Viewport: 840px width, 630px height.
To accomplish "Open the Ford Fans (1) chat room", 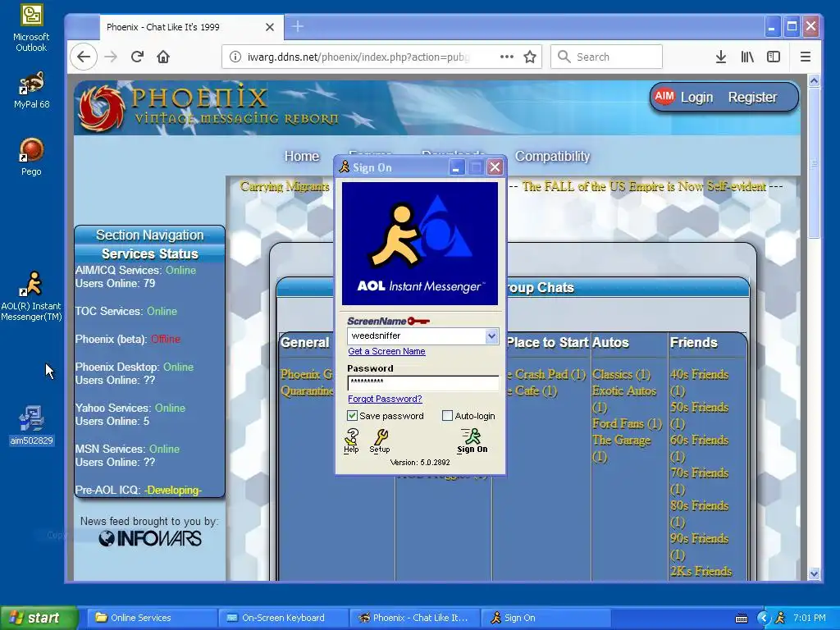I will coord(627,424).
